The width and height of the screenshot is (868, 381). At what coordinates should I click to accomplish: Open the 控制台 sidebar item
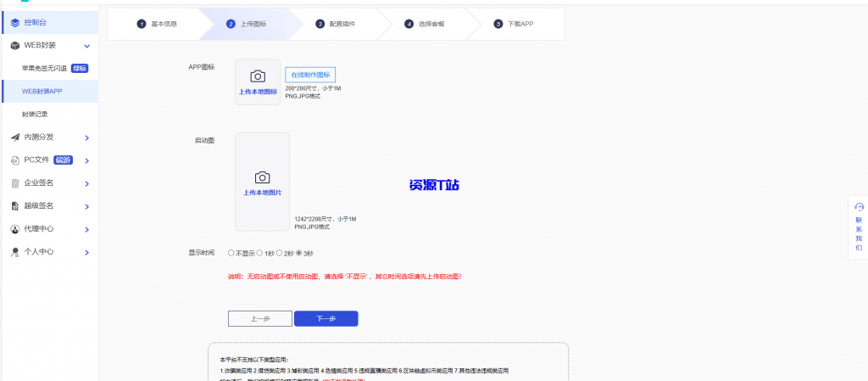49,23
